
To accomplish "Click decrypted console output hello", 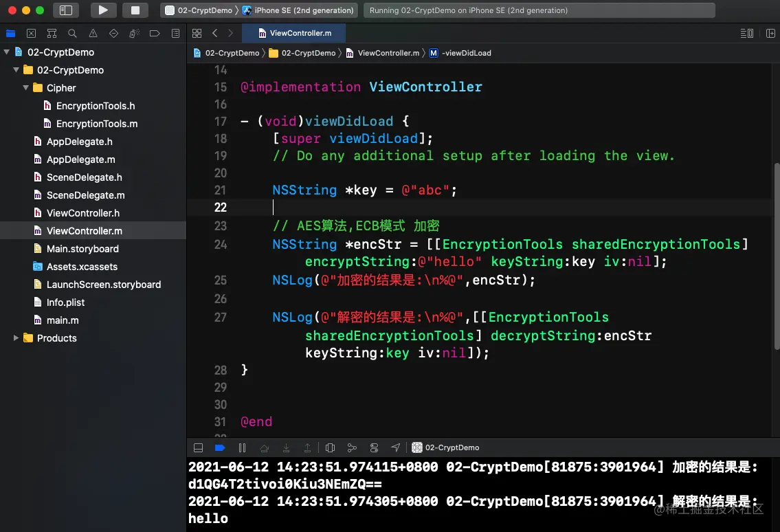I will pyautogui.click(x=208, y=518).
